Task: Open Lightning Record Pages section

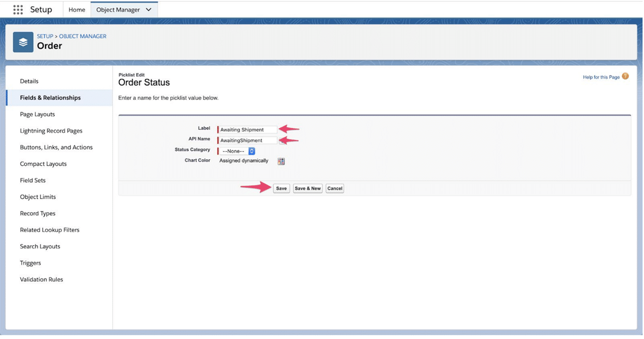Action: click(51, 131)
